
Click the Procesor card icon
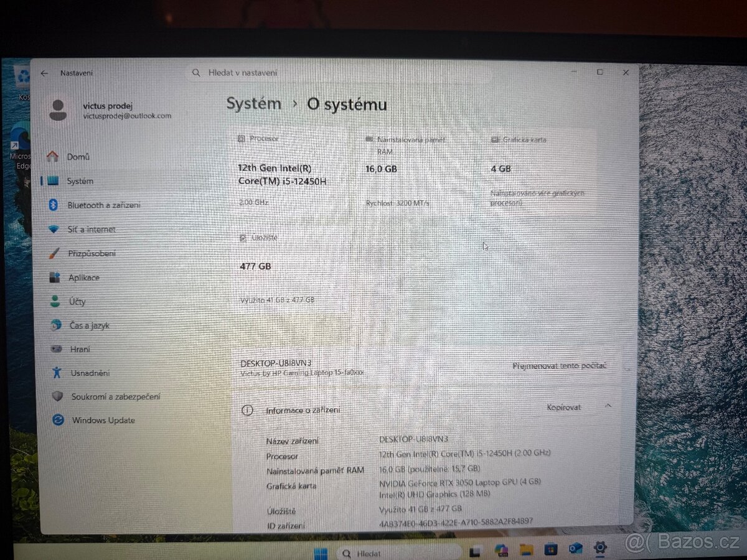242,139
